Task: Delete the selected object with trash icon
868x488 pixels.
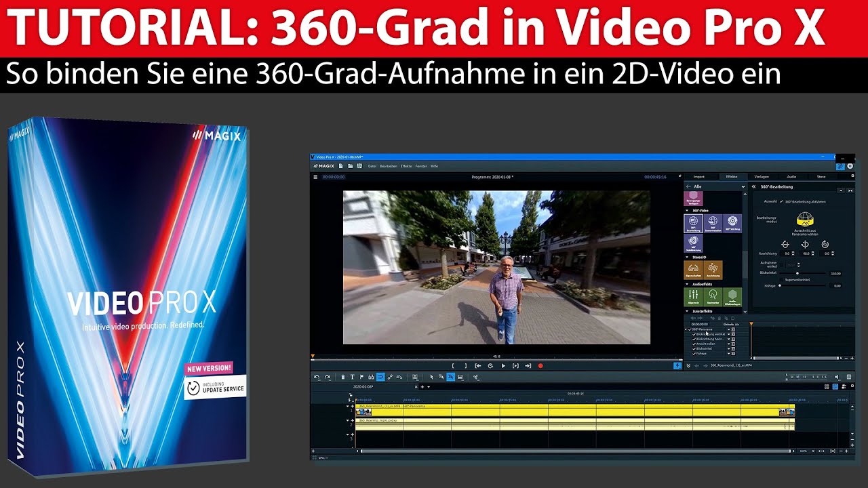Action: point(343,377)
